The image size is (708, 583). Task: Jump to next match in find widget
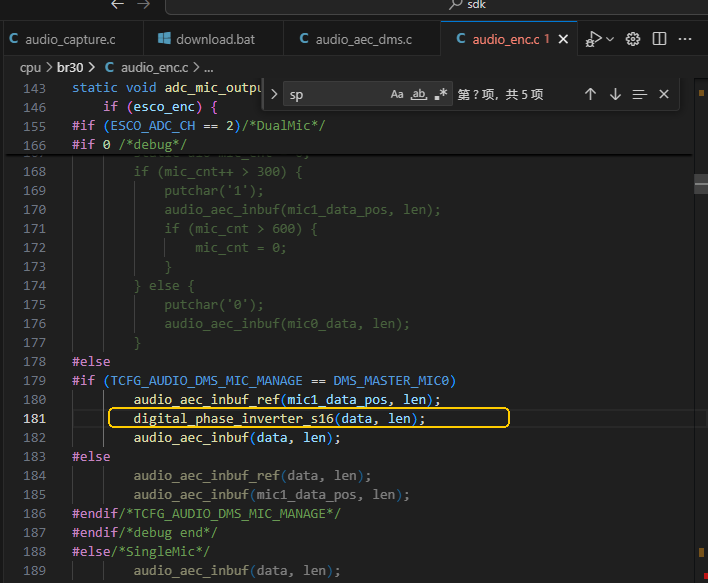(x=615, y=94)
